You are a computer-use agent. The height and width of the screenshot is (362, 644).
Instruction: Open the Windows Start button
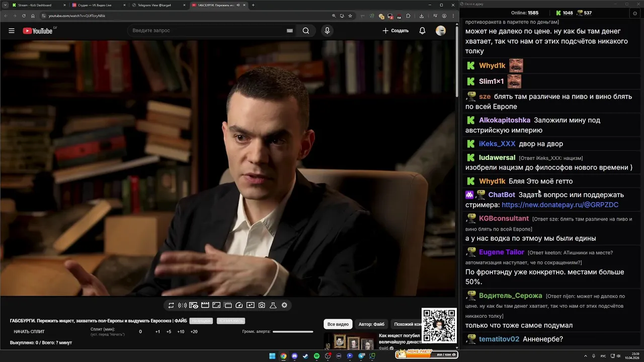tap(272, 356)
